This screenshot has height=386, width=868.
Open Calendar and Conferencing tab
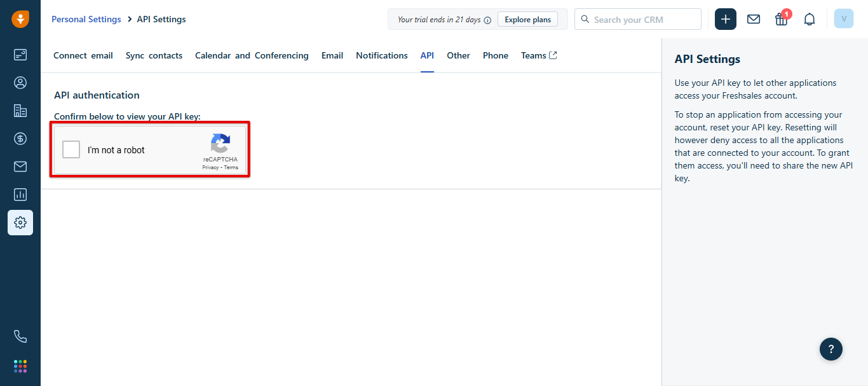[x=252, y=55]
